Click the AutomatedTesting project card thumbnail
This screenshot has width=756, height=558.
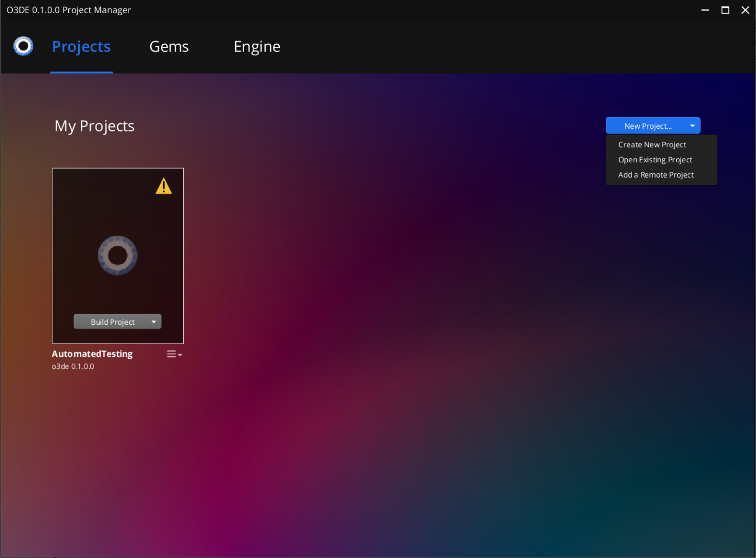click(118, 255)
